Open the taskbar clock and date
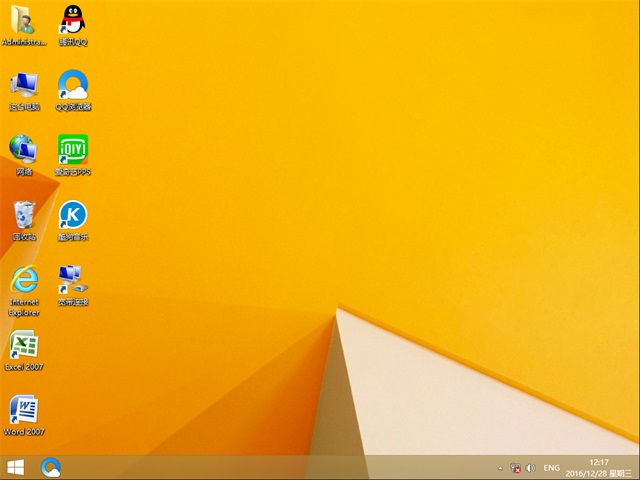640x480 pixels. (599, 467)
